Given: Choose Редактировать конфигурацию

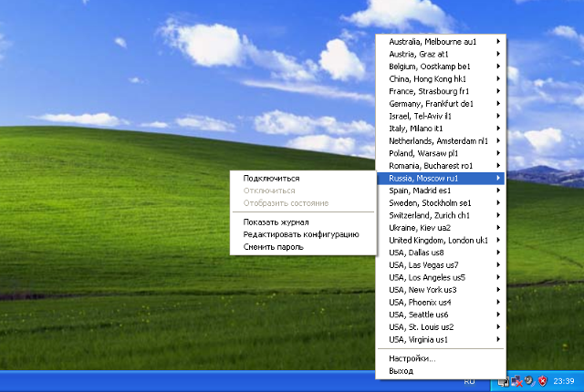Looking at the screenshot, I should tap(303, 234).
